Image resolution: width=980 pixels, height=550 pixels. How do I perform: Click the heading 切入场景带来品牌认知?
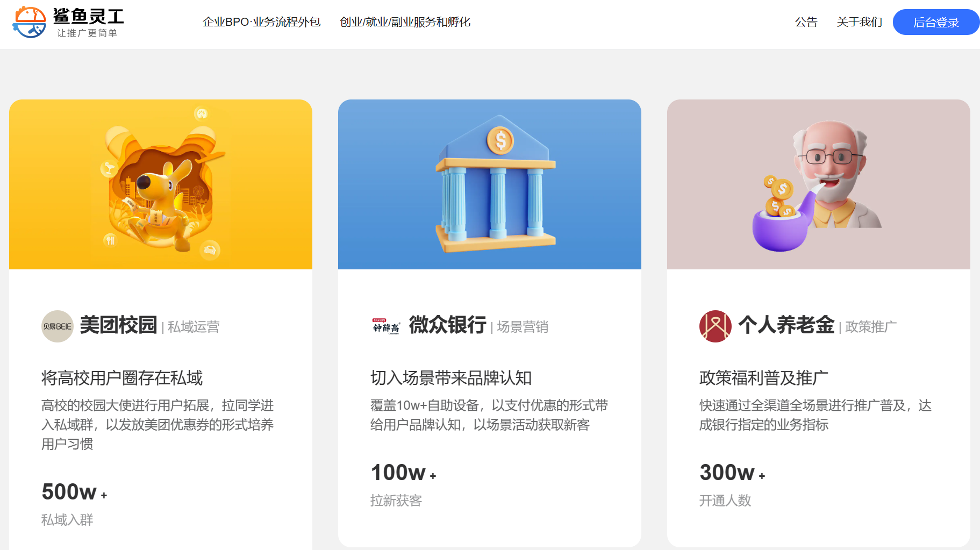(451, 378)
